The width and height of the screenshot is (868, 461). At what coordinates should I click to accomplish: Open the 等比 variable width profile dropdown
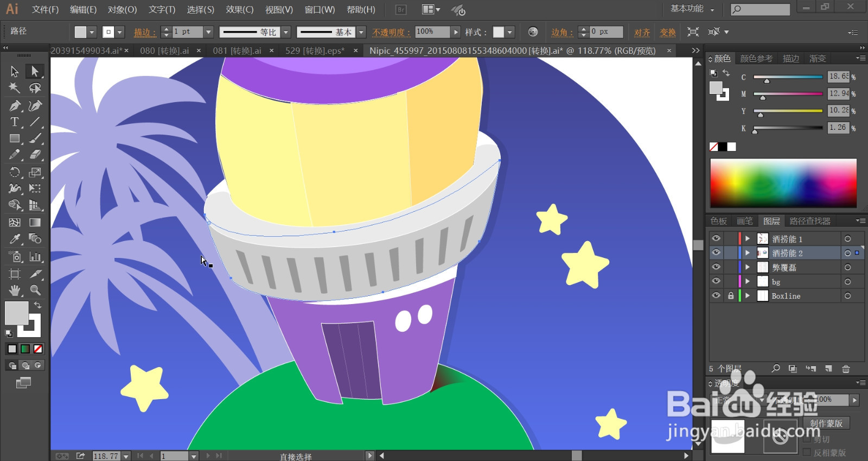pyautogui.click(x=286, y=32)
